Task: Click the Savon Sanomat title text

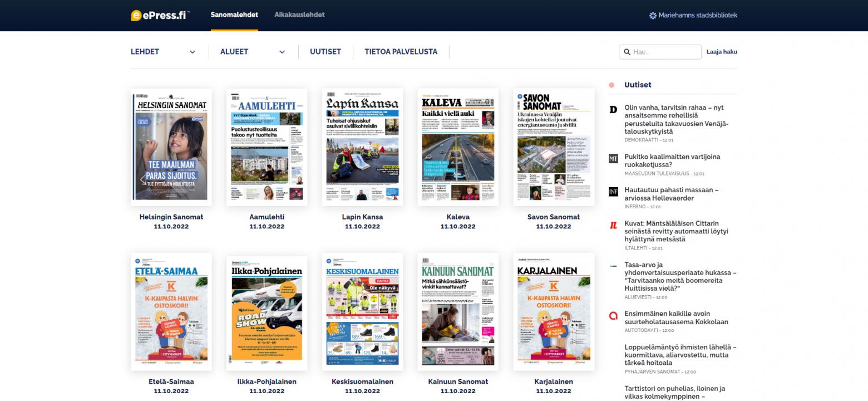Action: (554, 217)
